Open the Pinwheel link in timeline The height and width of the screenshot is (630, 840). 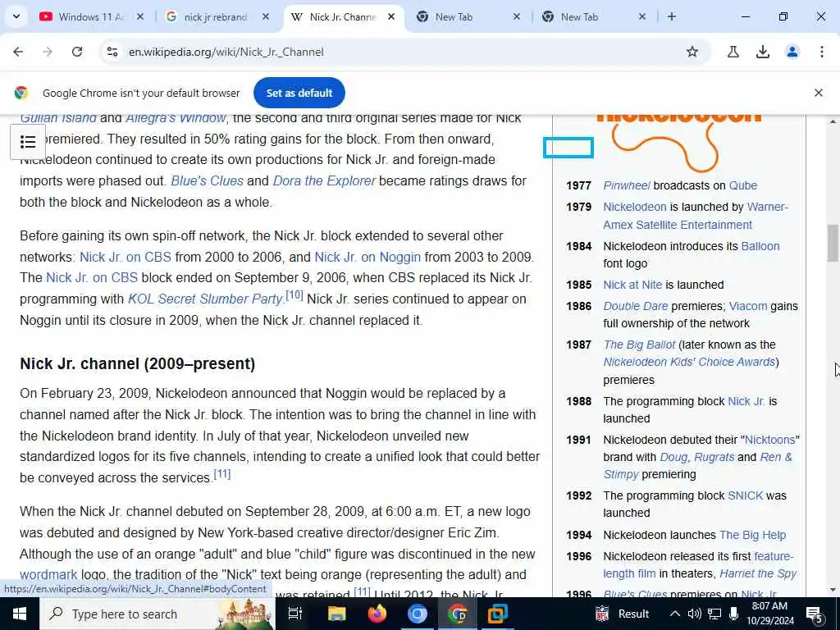point(626,185)
